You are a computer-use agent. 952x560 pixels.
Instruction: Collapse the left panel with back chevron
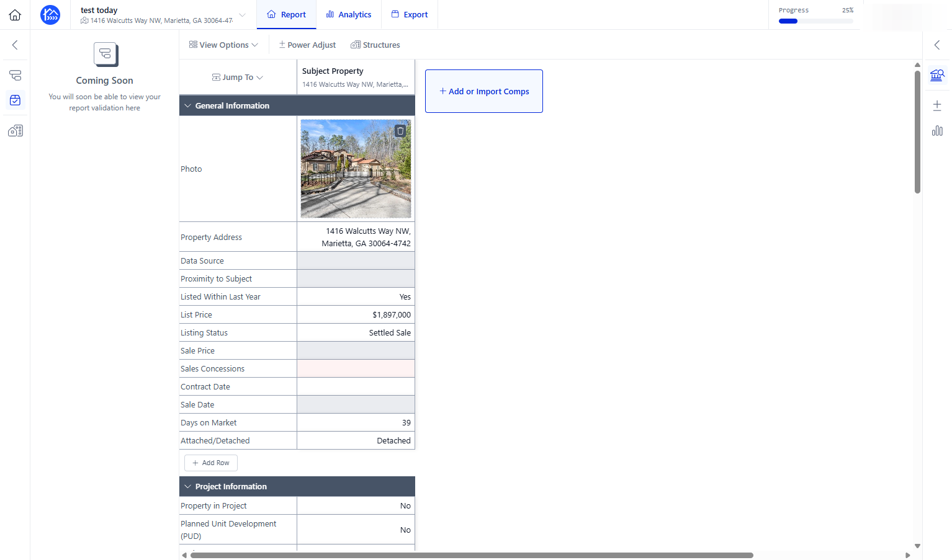(x=15, y=45)
